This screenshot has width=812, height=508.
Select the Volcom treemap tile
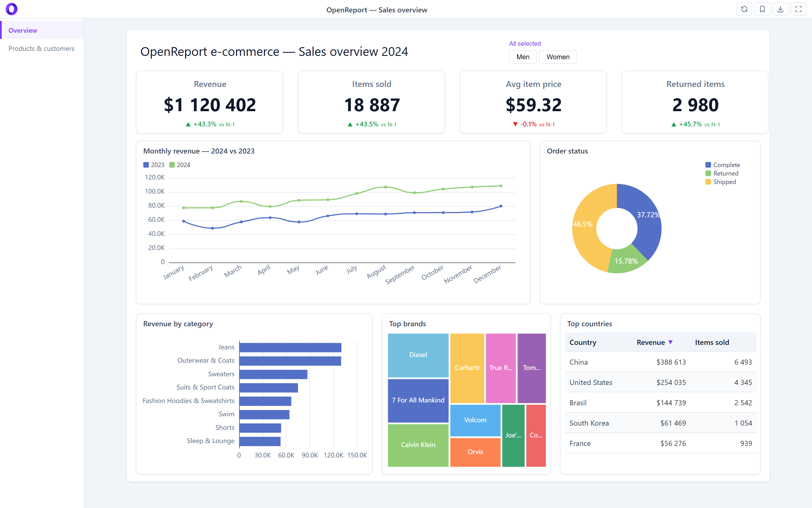[475, 420]
